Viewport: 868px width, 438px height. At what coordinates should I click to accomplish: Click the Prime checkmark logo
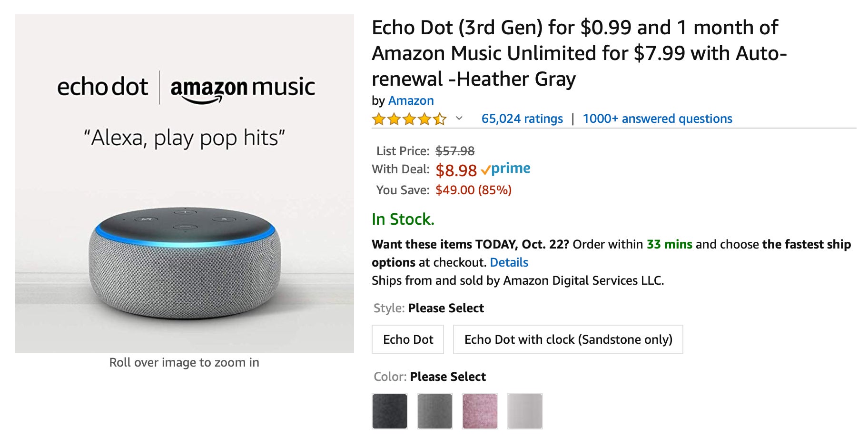(x=505, y=169)
